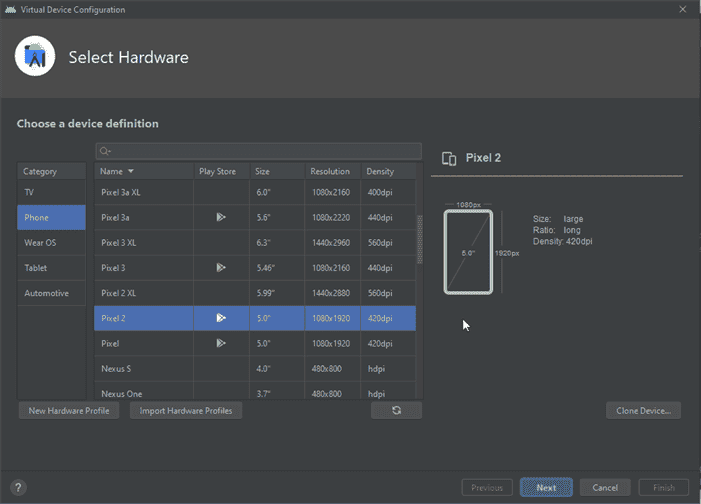Click the Play Store column header
Image resolution: width=701 pixels, height=504 pixels.
pos(221,171)
